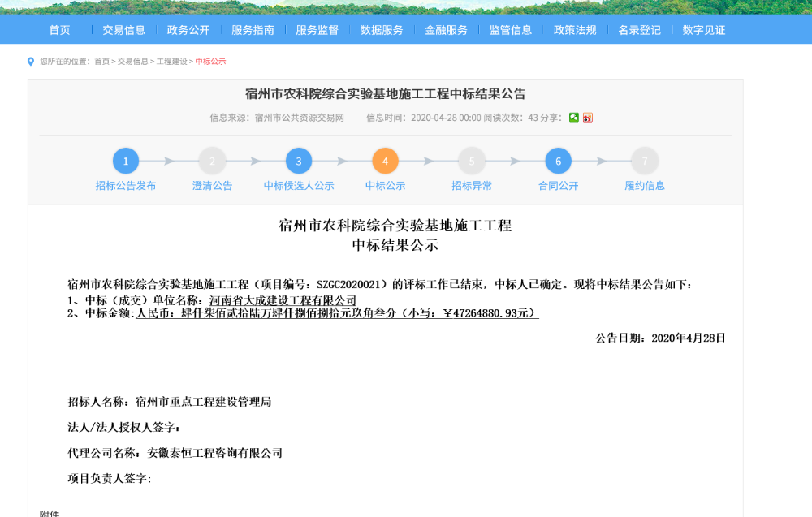The height and width of the screenshot is (517, 812).
Task: Click 首页 breadcrumb link
Action: tap(102, 62)
